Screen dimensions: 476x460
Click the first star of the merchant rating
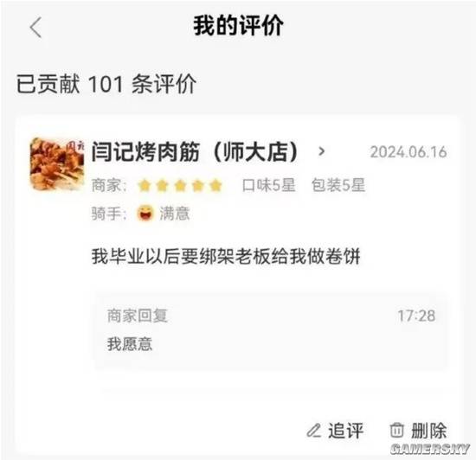(x=145, y=186)
